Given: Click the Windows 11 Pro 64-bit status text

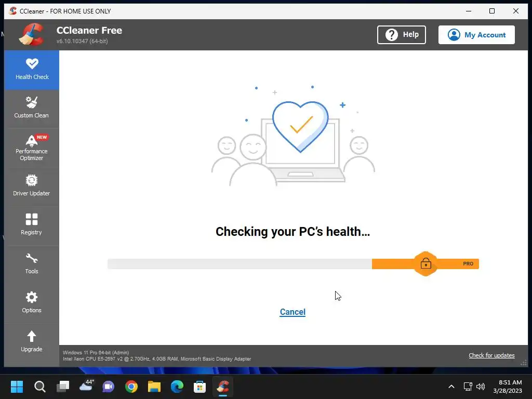Looking at the screenshot, I should click(x=96, y=353).
